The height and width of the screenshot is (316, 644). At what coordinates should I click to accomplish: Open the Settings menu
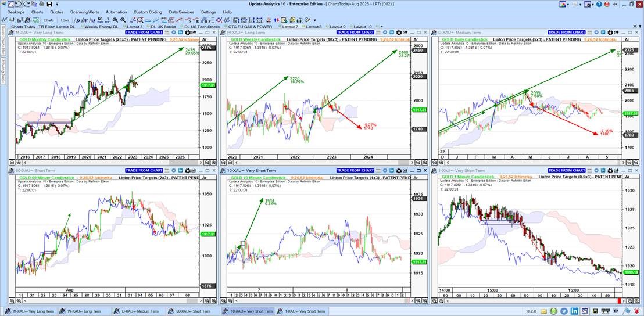(209, 12)
